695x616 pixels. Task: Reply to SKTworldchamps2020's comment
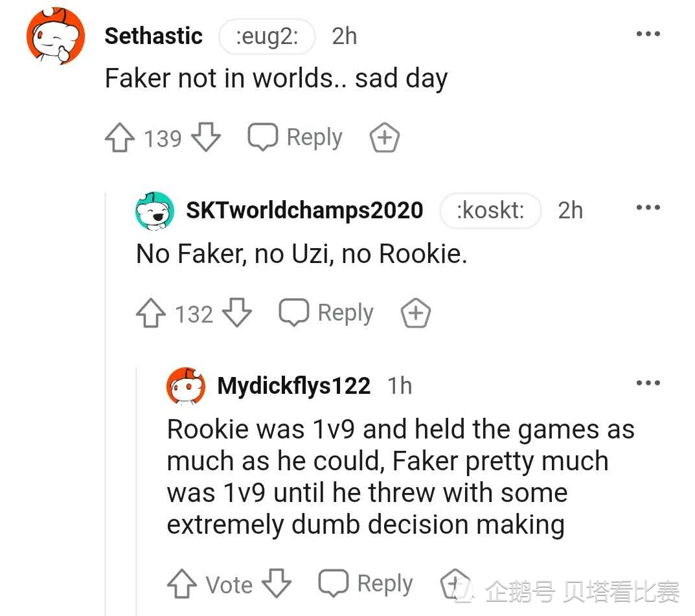[326, 314]
